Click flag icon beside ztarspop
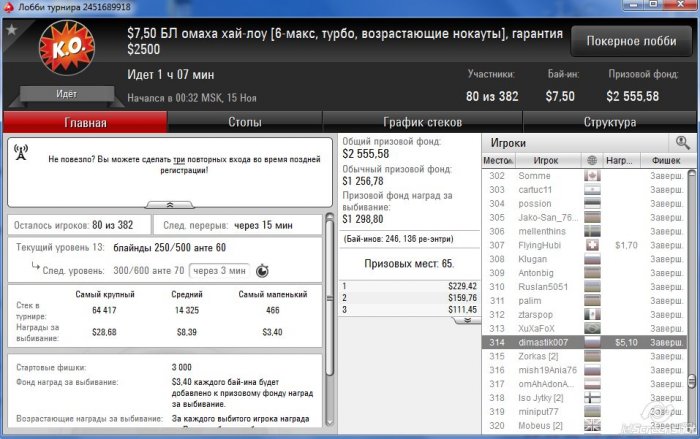The image size is (700, 439). pyautogui.click(x=592, y=314)
